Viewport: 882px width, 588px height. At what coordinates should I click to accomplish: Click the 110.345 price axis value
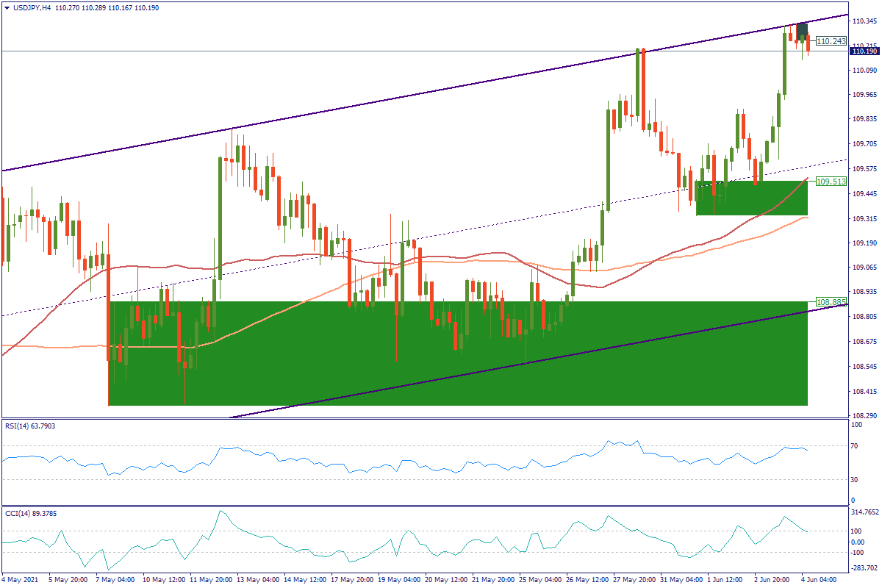point(864,22)
